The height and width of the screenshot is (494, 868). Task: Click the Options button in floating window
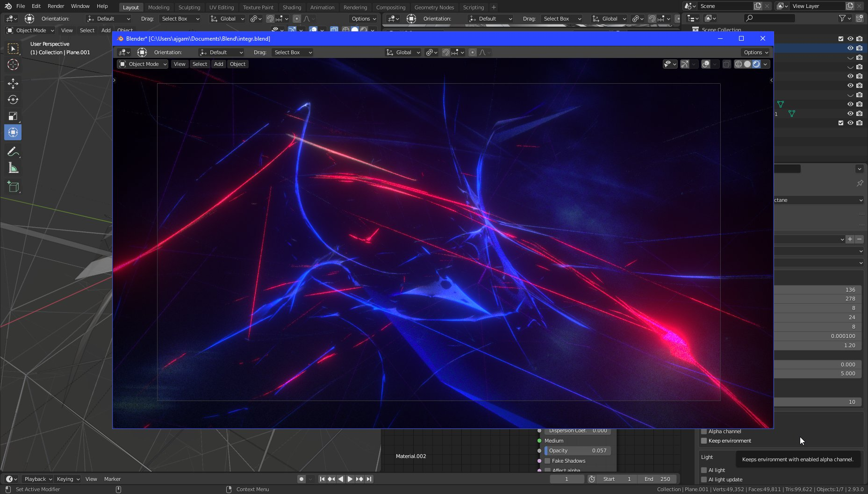point(756,52)
